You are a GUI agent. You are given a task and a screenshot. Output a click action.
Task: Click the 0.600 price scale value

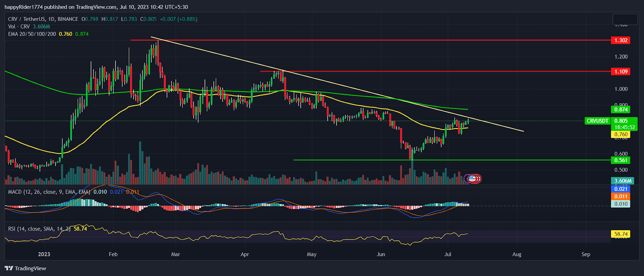click(621, 154)
